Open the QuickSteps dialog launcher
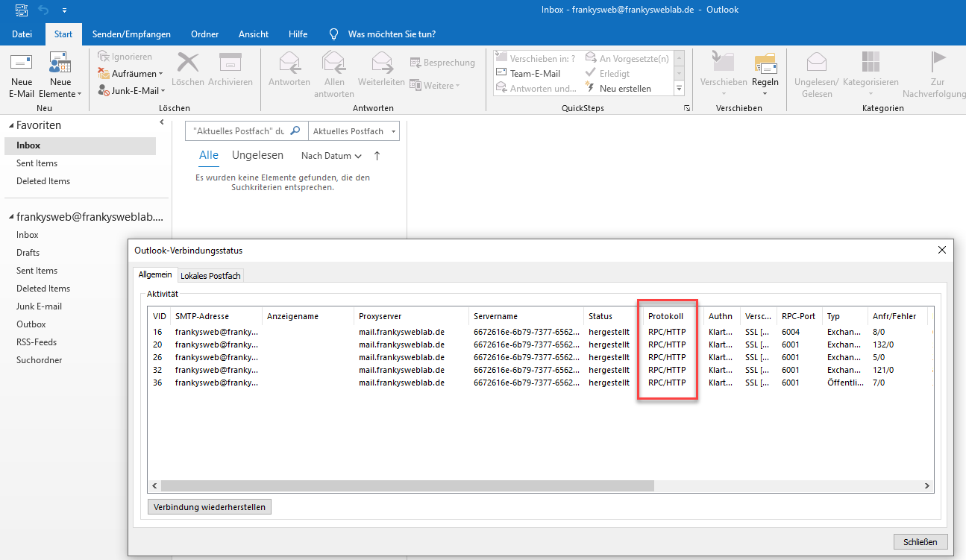 [x=686, y=108]
